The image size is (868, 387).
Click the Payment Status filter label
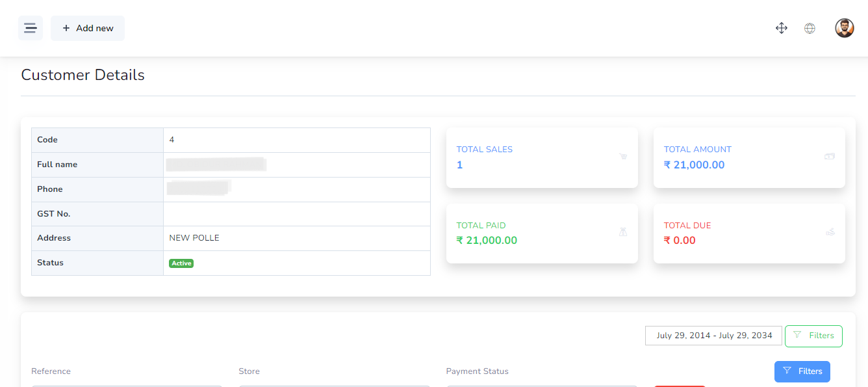coord(477,371)
